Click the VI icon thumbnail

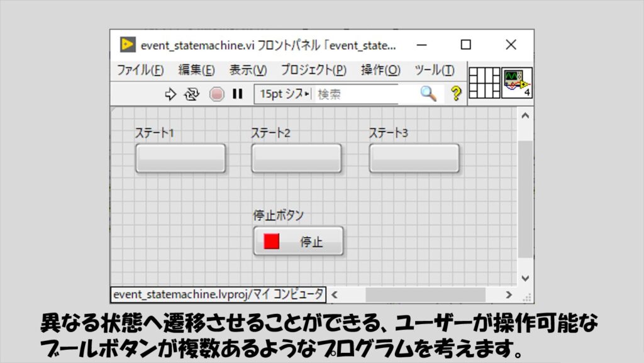[x=516, y=82]
